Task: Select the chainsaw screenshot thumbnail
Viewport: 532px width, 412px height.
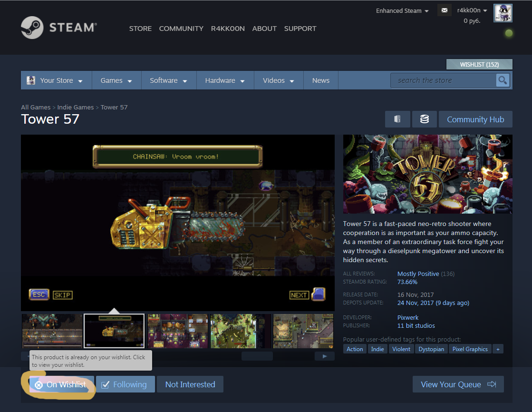Action: (x=114, y=331)
